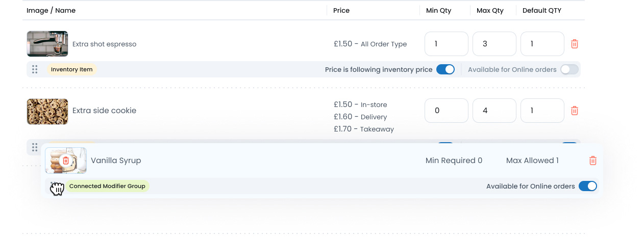The height and width of the screenshot is (239, 644).
Task: Click the Vanilla Syrup row trash icon
Action: (x=592, y=161)
